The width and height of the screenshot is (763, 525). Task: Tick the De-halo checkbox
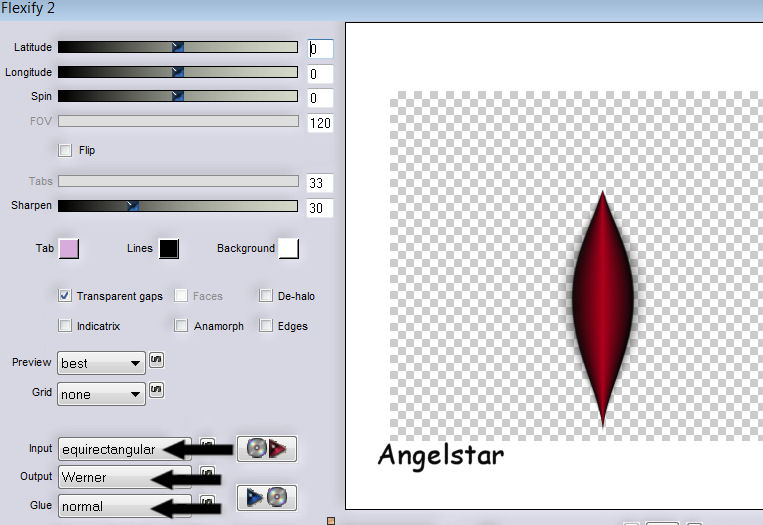(x=266, y=296)
